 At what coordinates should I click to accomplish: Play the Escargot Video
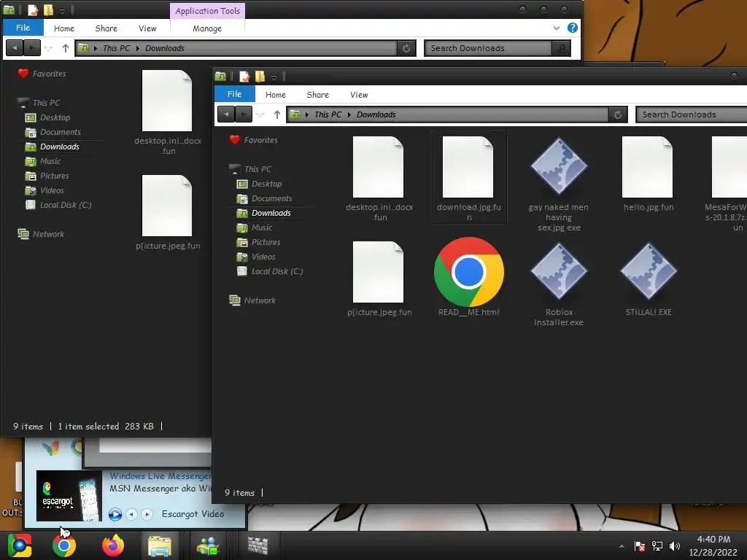tap(115, 514)
